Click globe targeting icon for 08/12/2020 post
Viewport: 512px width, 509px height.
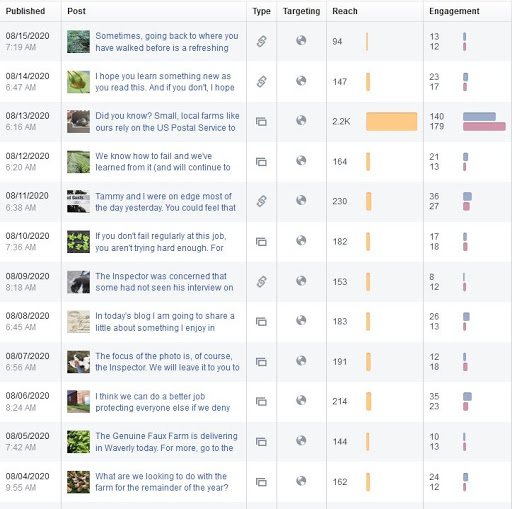(x=301, y=161)
